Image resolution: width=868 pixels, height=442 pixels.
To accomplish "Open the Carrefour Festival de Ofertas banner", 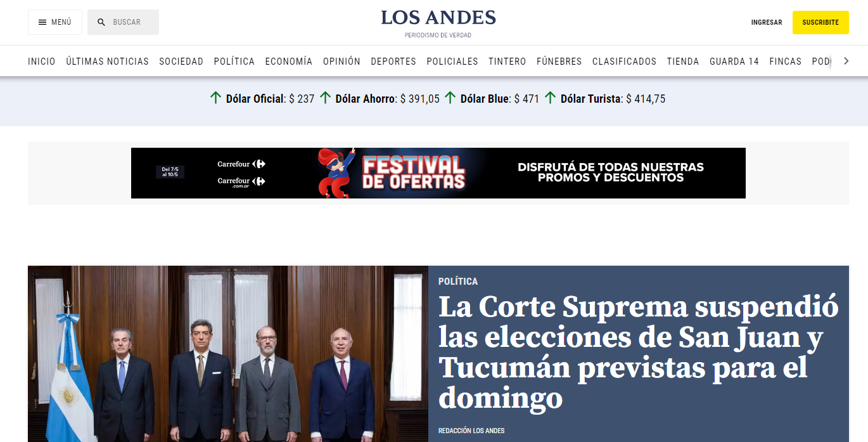I will [438, 173].
